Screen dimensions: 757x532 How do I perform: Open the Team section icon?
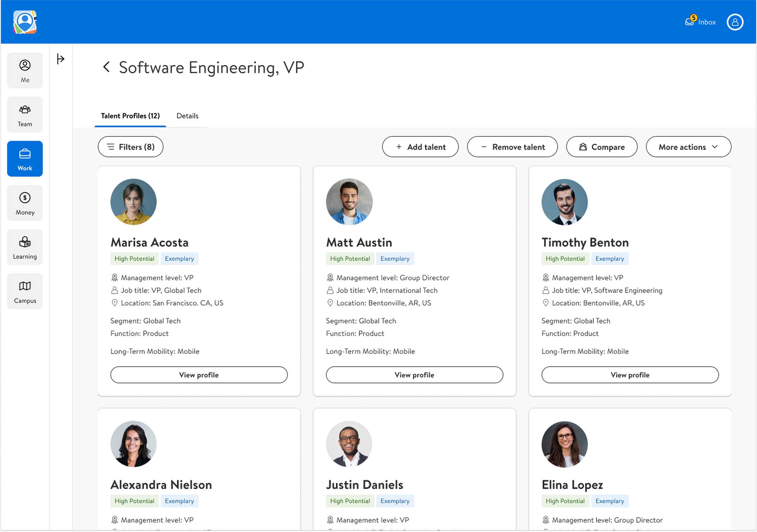(25, 115)
